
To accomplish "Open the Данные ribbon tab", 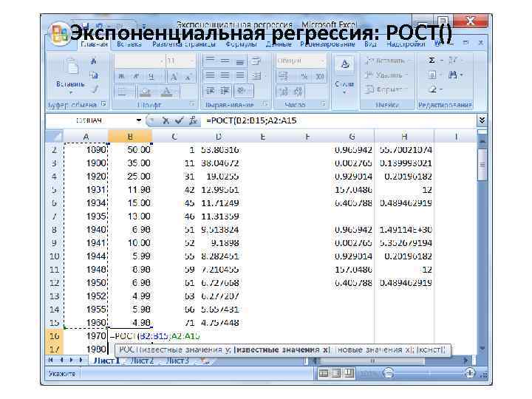I will tap(279, 44).
